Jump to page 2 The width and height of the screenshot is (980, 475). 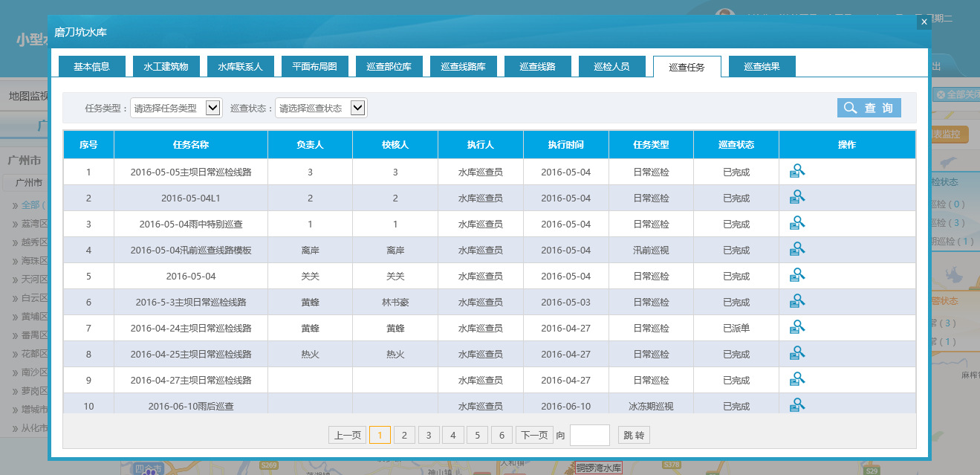point(404,436)
